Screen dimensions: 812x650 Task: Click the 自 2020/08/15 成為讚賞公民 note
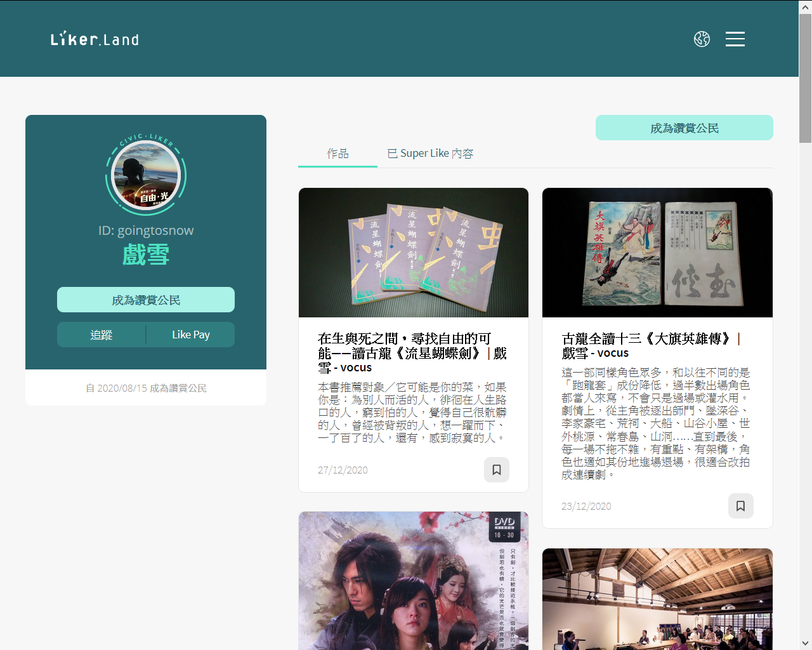[x=146, y=388]
